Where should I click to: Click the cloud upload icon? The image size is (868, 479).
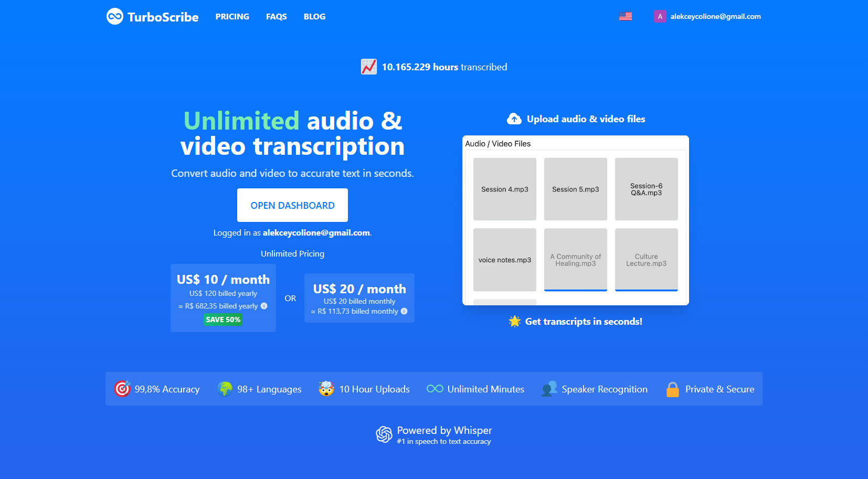tap(514, 119)
